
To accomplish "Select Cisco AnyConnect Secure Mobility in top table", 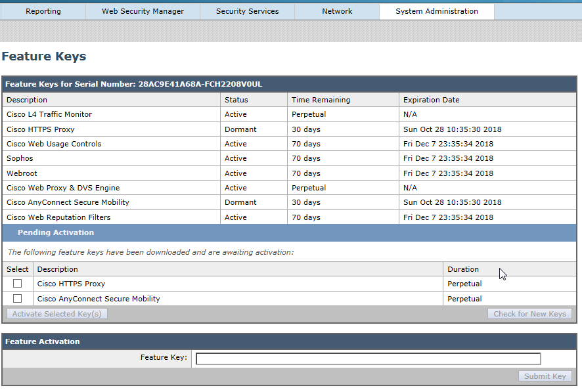I will (x=68, y=202).
